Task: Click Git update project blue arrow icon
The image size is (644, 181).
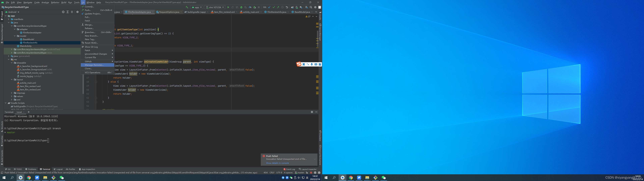Action: (x=269, y=7)
